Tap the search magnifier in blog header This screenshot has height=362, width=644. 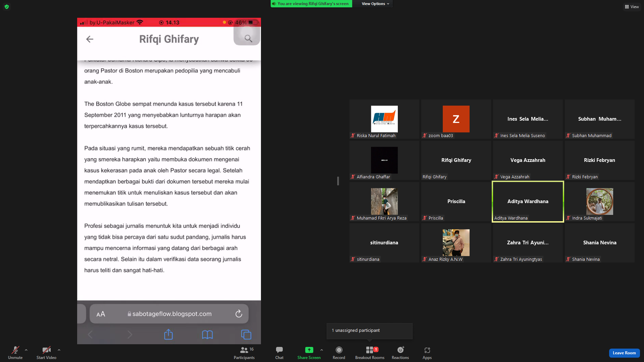[248, 39]
